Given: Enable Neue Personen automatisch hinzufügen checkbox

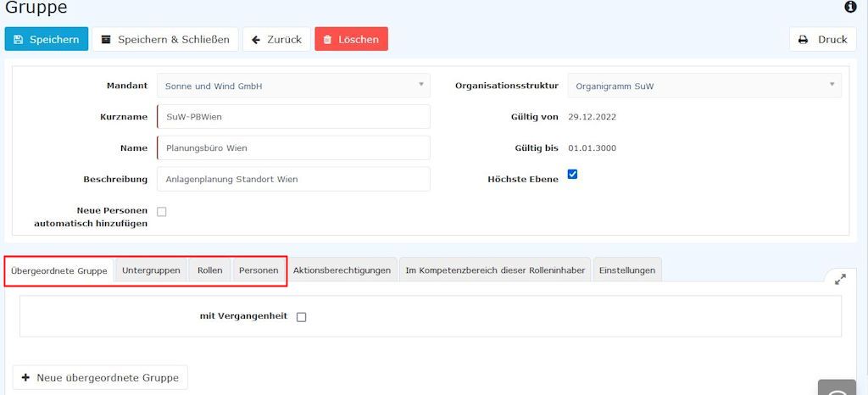Looking at the screenshot, I should 162,212.
